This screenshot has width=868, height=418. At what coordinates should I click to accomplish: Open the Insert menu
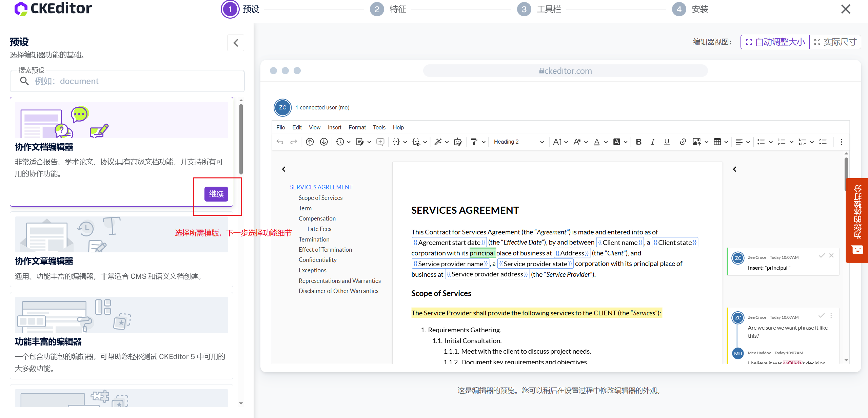click(x=334, y=127)
